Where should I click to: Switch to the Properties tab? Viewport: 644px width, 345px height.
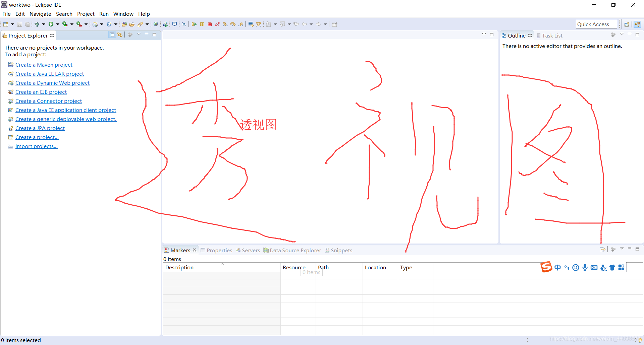(216, 250)
